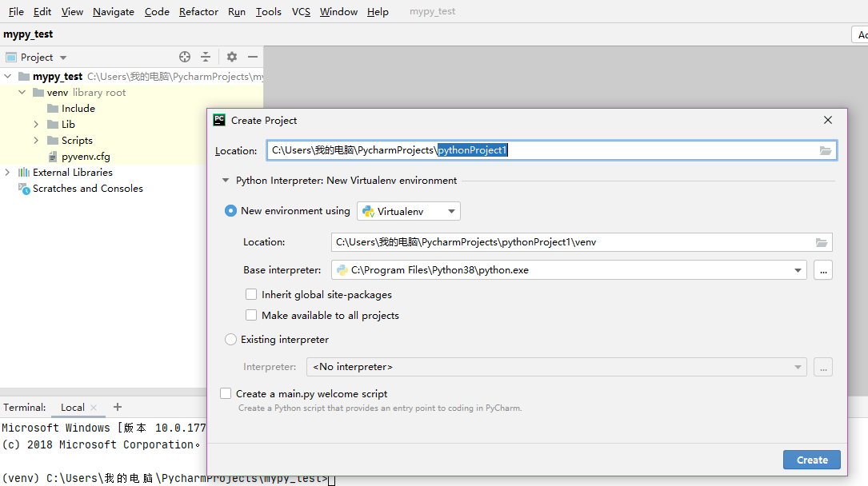Open the Refactor menu
Viewport: 868px width, 486px height.
pyautogui.click(x=198, y=12)
